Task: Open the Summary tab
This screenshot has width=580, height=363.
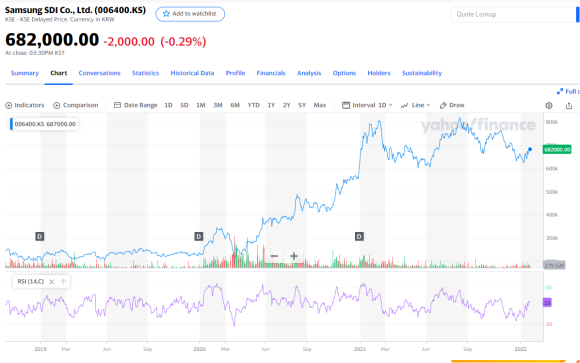Action: 25,73
